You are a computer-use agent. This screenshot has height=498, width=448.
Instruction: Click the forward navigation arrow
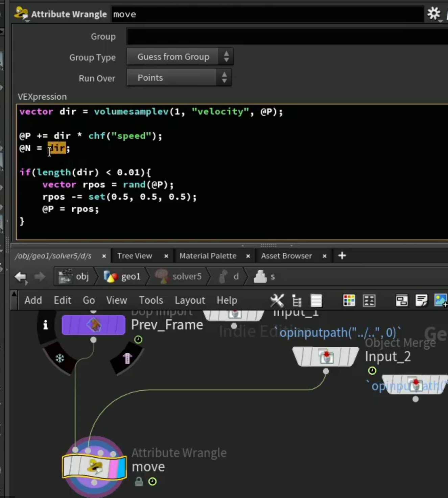(40, 277)
